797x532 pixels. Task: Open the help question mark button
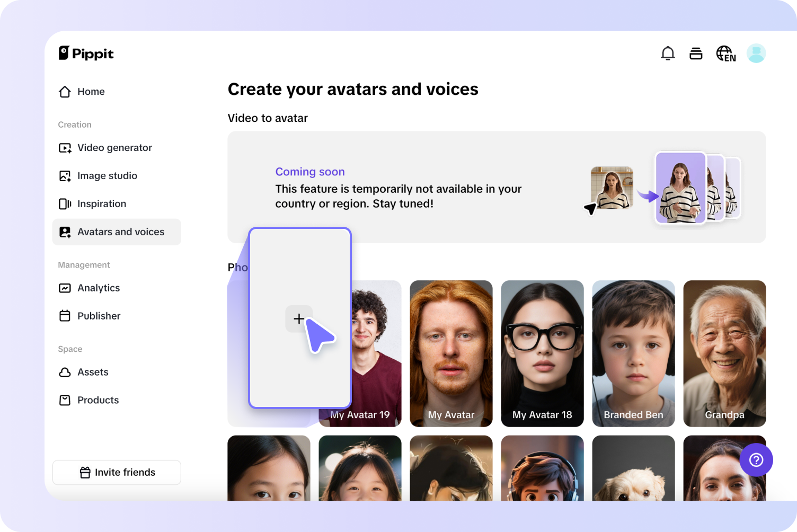click(756, 460)
